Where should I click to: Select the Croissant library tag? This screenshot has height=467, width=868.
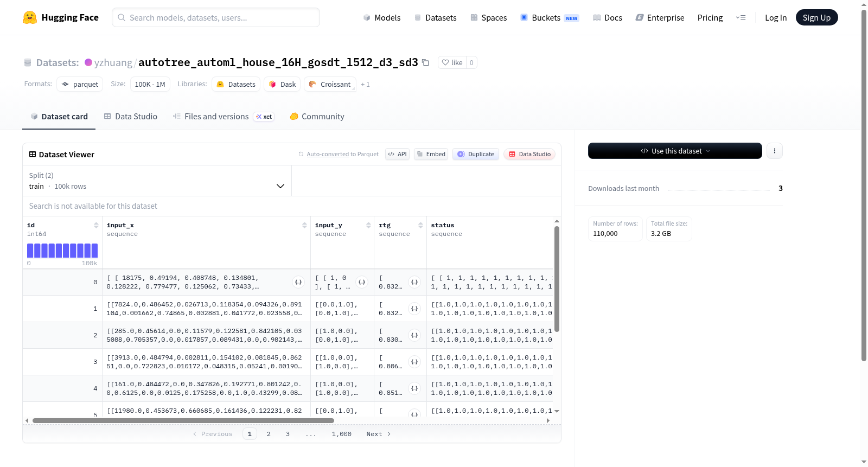tap(330, 84)
